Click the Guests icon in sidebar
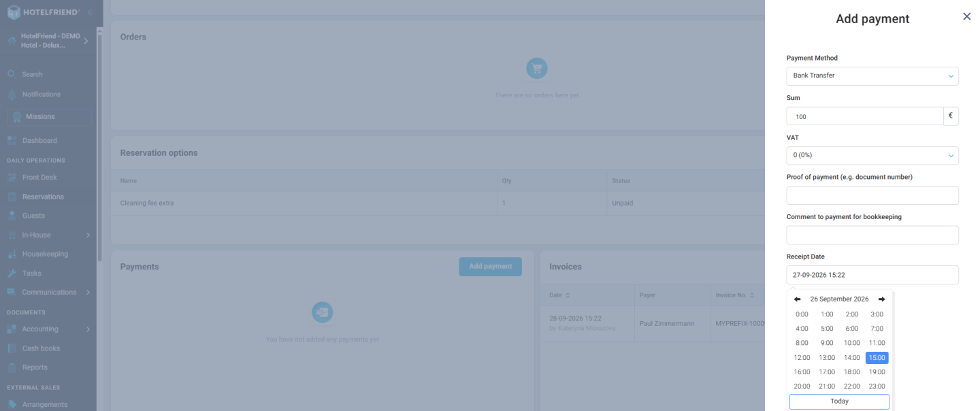Viewport: 980px width, 411px height. coord(12,216)
